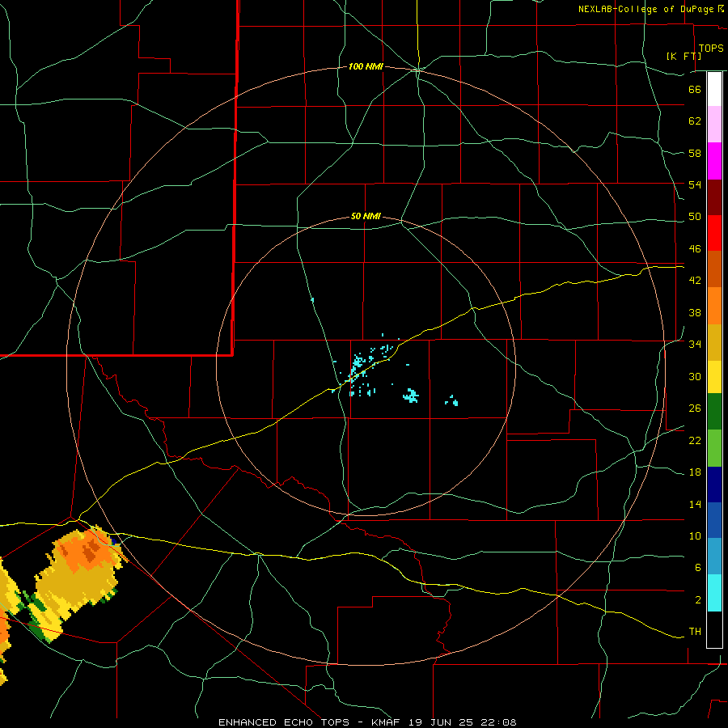Click the medium blue 10 kft legend swatch
The width and height of the screenshot is (728, 728).
click(x=714, y=520)
